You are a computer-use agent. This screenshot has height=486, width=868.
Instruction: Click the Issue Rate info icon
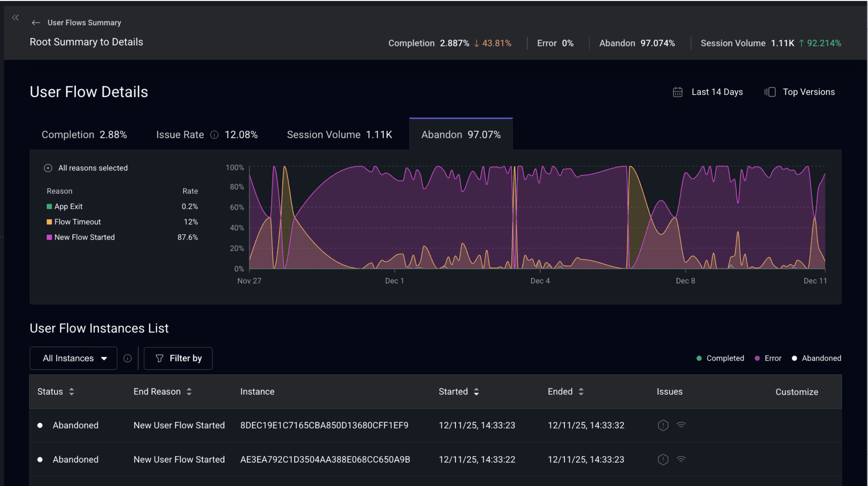point(214,135)
